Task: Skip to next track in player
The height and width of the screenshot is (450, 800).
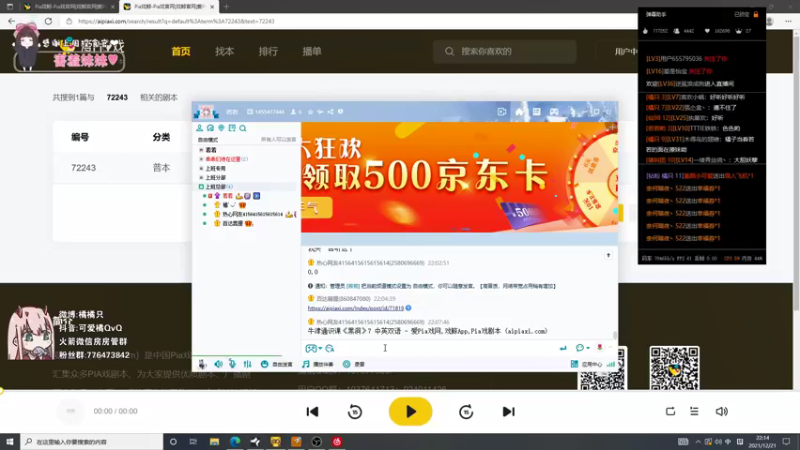Action: tap(508, 411)
